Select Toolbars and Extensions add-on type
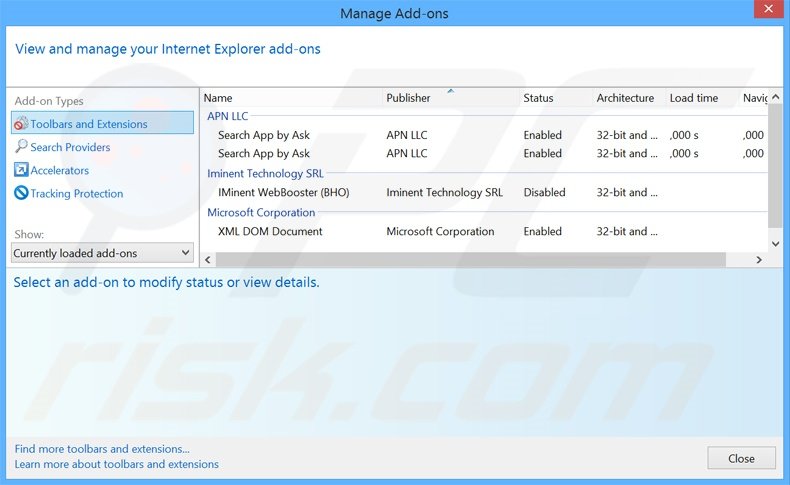The image size is (790, 485). coord(102,123)
